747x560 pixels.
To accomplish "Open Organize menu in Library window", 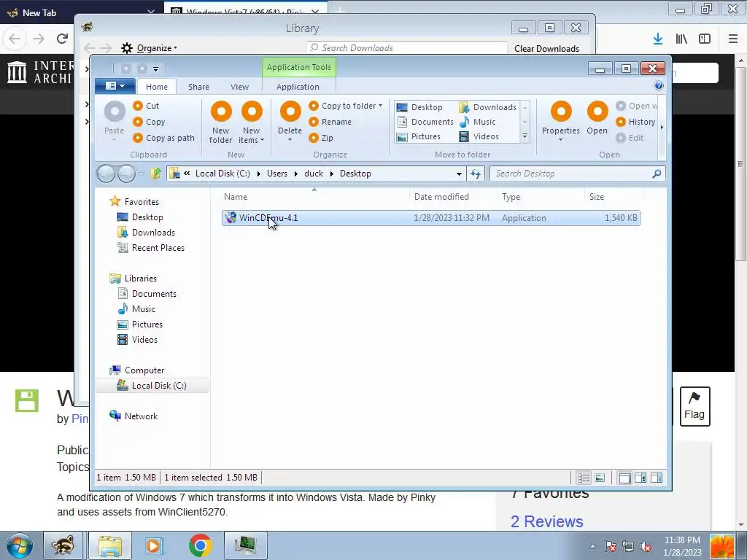I will tap(150, 48).
